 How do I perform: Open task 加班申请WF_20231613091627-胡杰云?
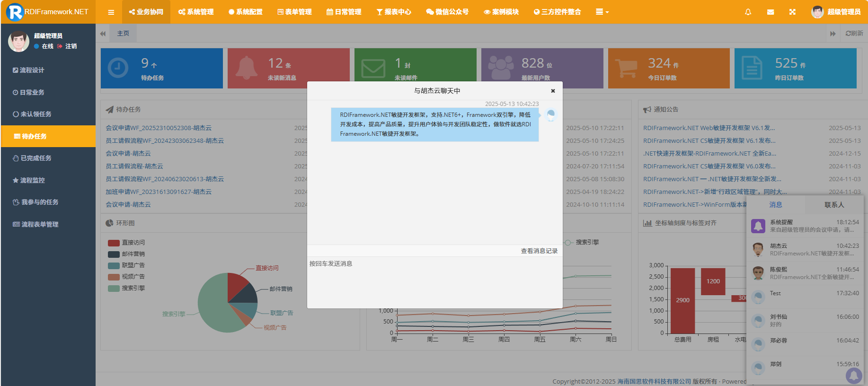159,192
